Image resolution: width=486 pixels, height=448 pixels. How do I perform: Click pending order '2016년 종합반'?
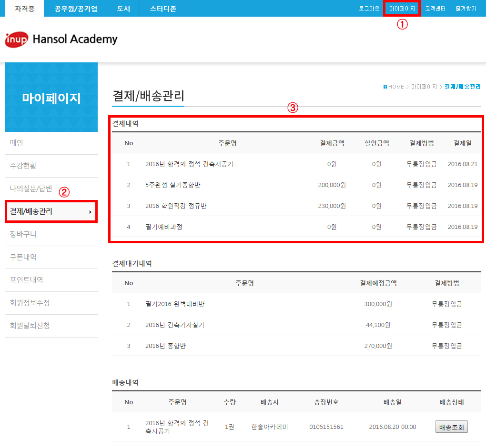(165, 346)
